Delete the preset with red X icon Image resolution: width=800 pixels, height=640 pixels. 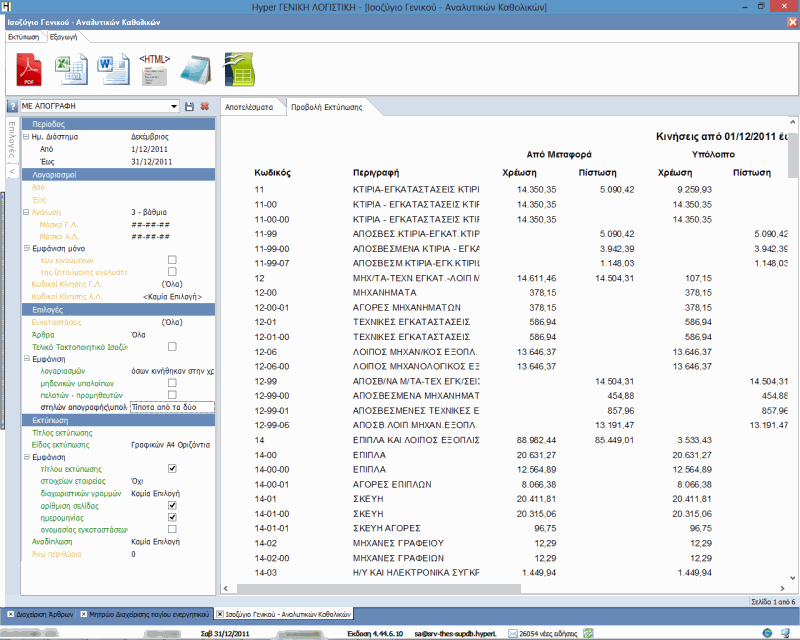point(204,105)
